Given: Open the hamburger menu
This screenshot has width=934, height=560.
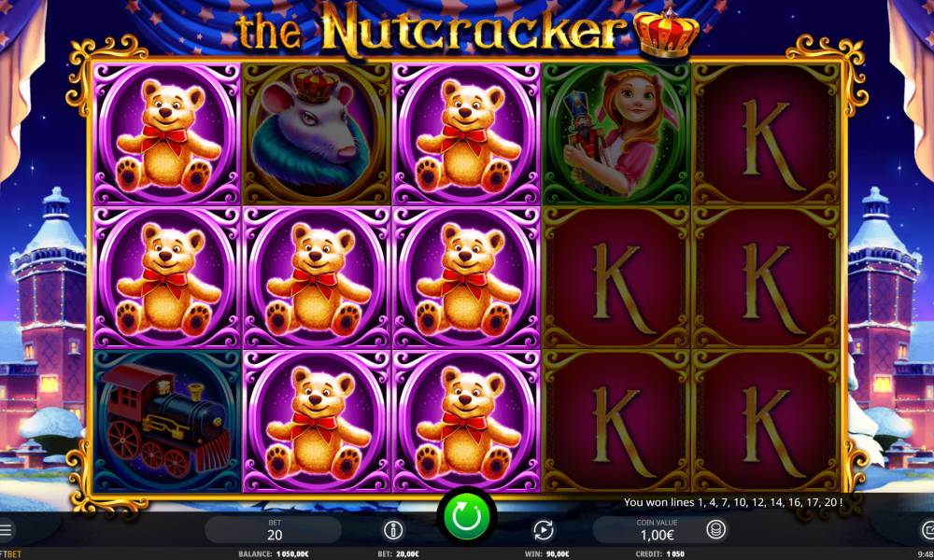Looking at the screenshot, I should pos(6,529).
